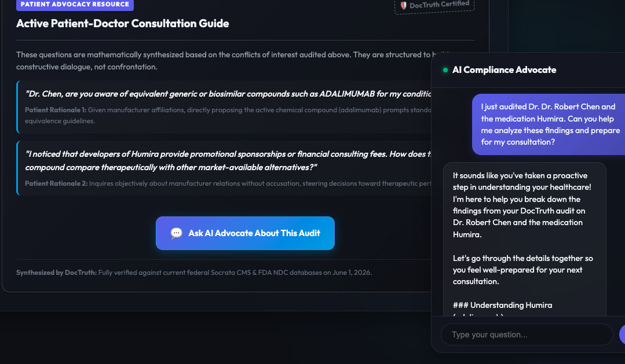Click the intro text about mathematically synthesized questions
The image size is (625, 364).
tap(224, 61)
